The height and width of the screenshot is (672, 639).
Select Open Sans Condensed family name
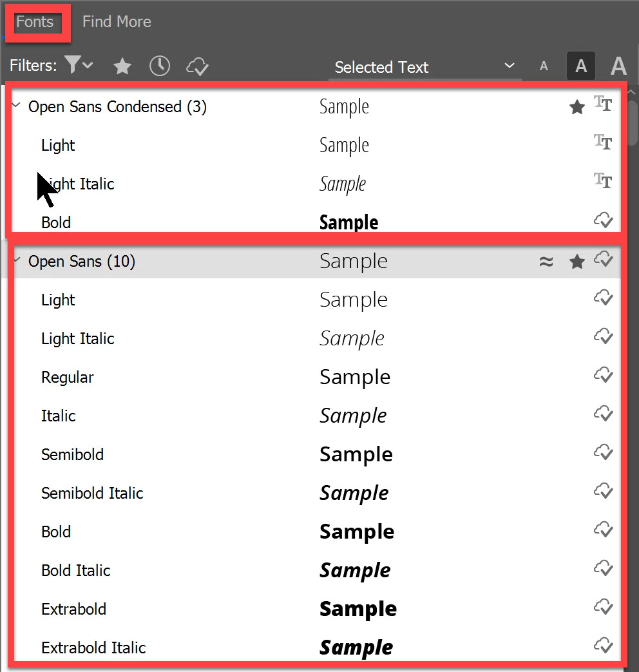click(117, 107)
